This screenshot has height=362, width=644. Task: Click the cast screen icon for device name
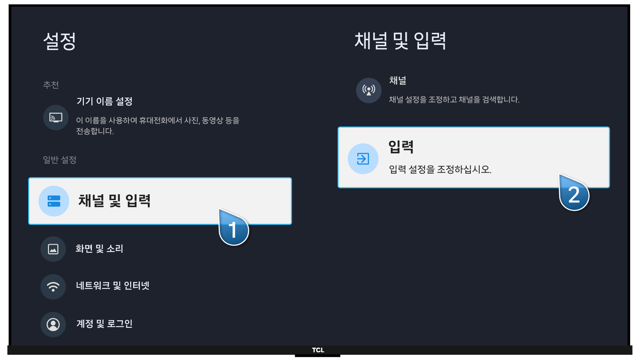pos(56,118)
